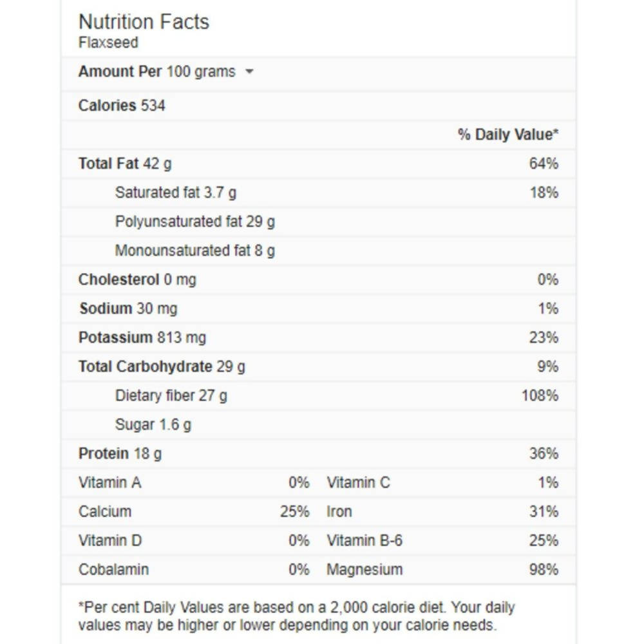Click the 'Saturated fat 3.7 g' entry

point(176,193)
